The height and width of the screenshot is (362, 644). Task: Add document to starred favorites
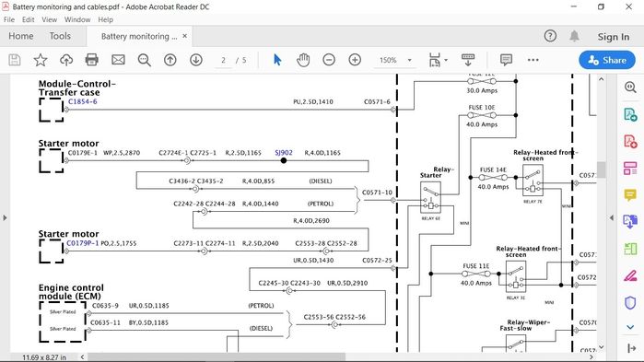pos(41,60)
